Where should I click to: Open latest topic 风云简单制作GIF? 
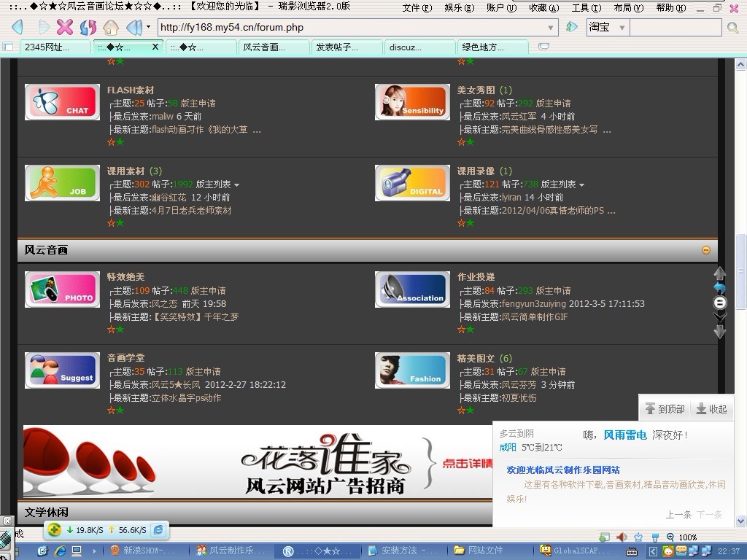point(535,317)
